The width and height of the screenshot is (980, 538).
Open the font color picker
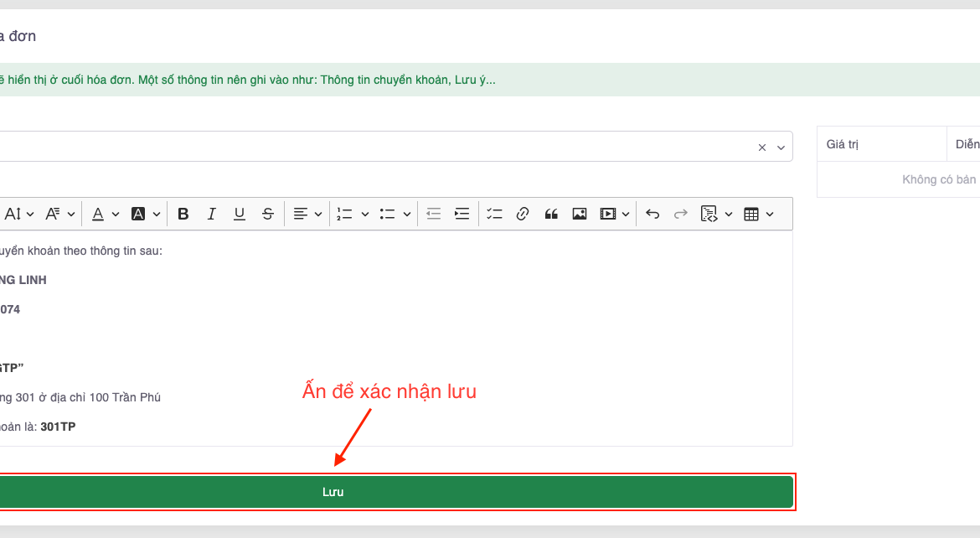tap(106, 214)
